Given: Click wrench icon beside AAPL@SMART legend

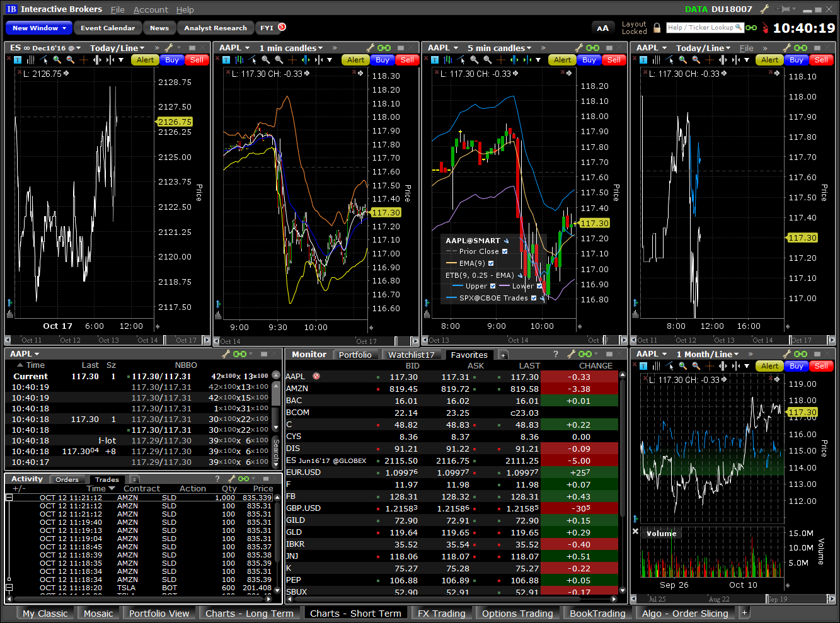Looking at the screenshot, I should (506, 241).
